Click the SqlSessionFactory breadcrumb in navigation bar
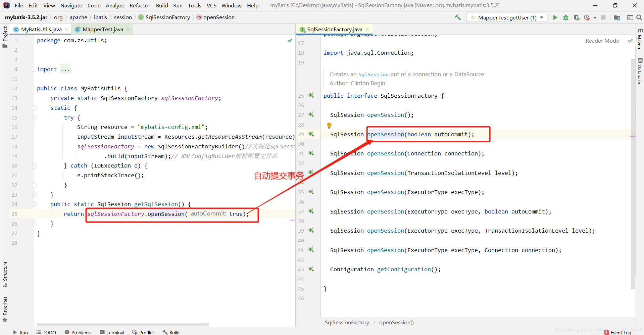644x335 pixels. (x=164, y=17)
